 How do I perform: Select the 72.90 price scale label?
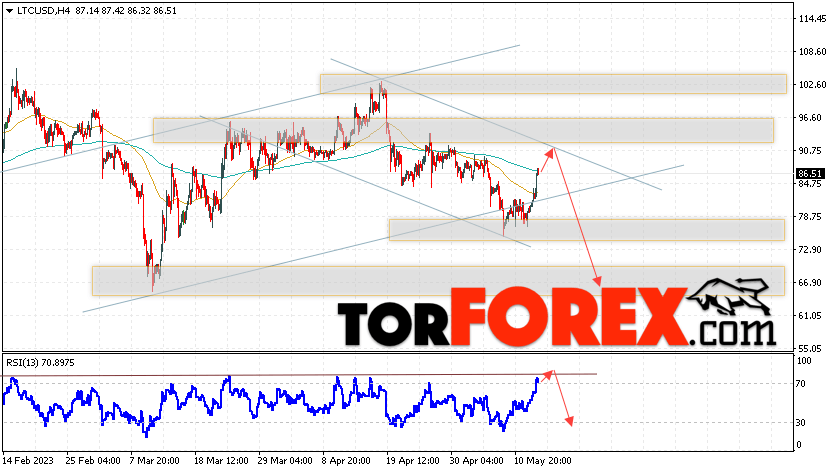pos(812,250)
